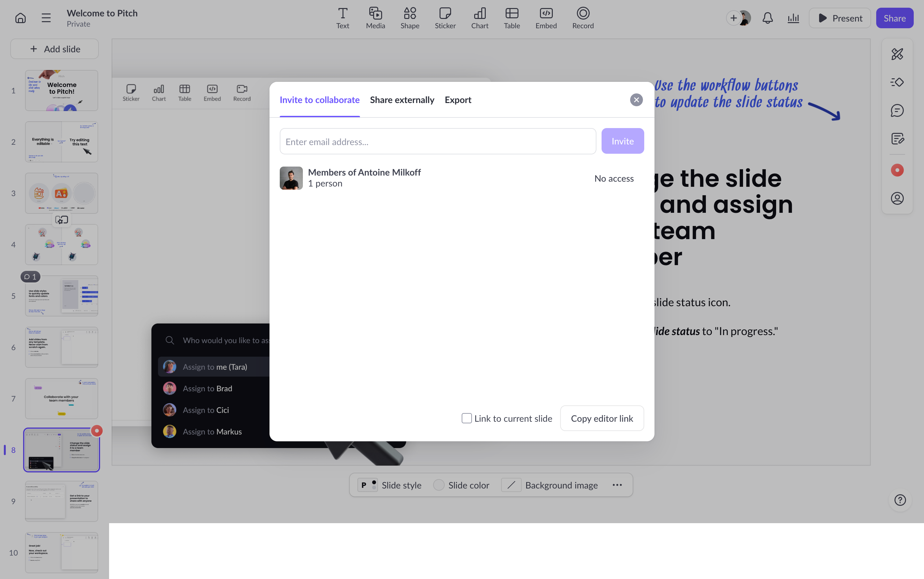Click the purple Share button

pyautogui.click(x=894, y=18)
